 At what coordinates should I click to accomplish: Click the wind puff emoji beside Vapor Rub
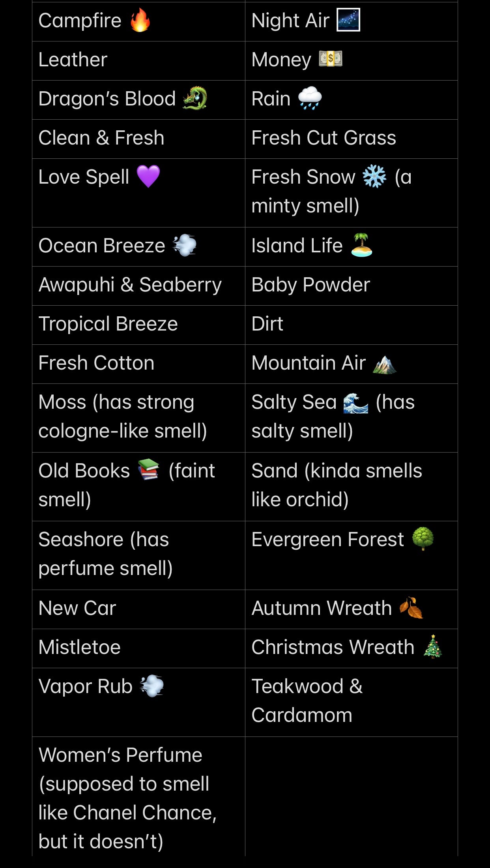pos(151,686)
